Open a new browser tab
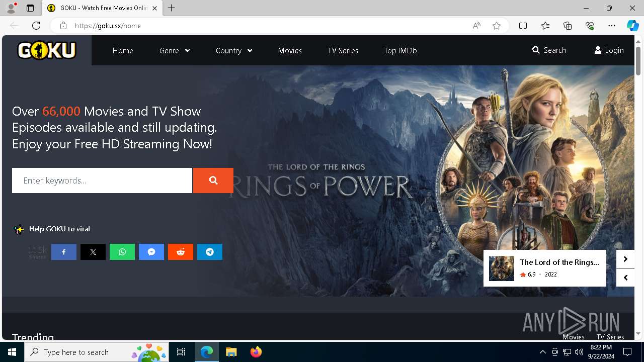 171,8
